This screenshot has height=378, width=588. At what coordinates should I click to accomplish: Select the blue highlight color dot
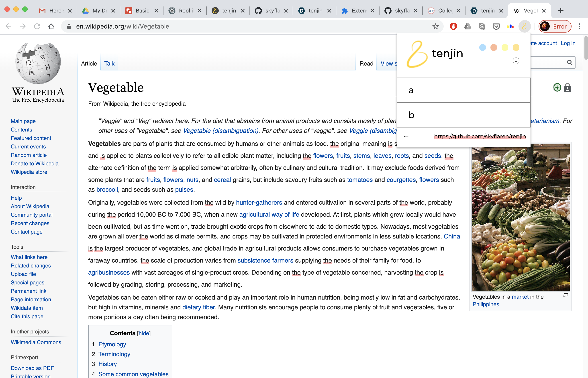(x=482, y=48)
